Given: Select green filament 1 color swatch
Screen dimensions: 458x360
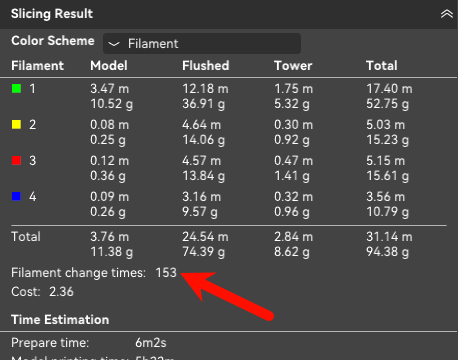Looking at the screenshot, I should coord(17,89).
